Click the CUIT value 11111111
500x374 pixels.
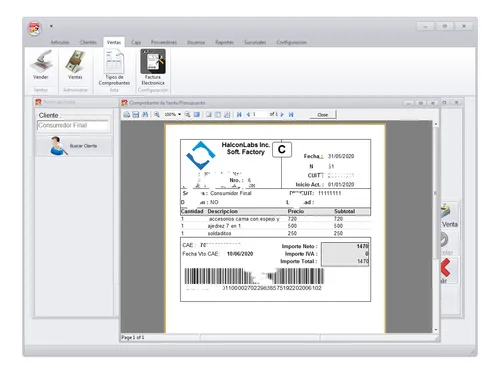pos(330,193)
